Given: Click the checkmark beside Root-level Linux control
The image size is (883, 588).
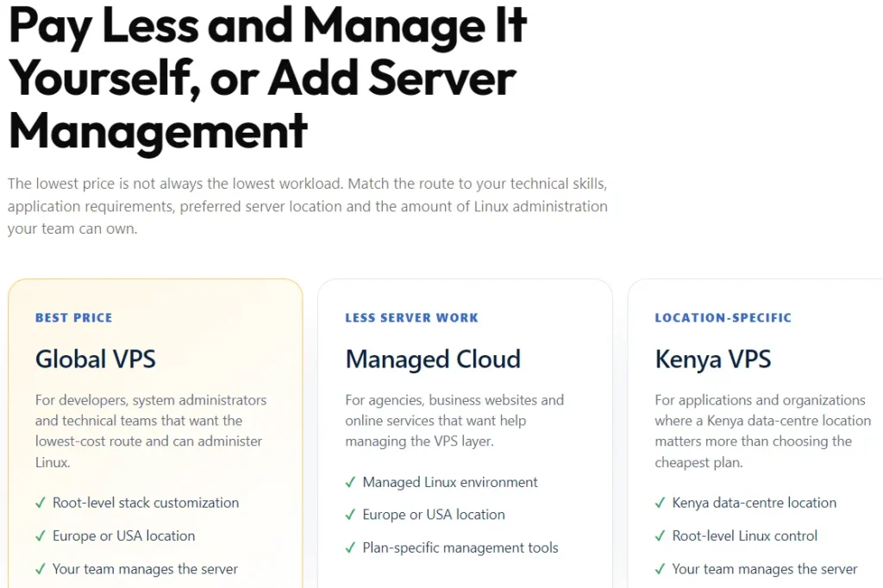Looking at the screenshot, I should coord(660,536).
